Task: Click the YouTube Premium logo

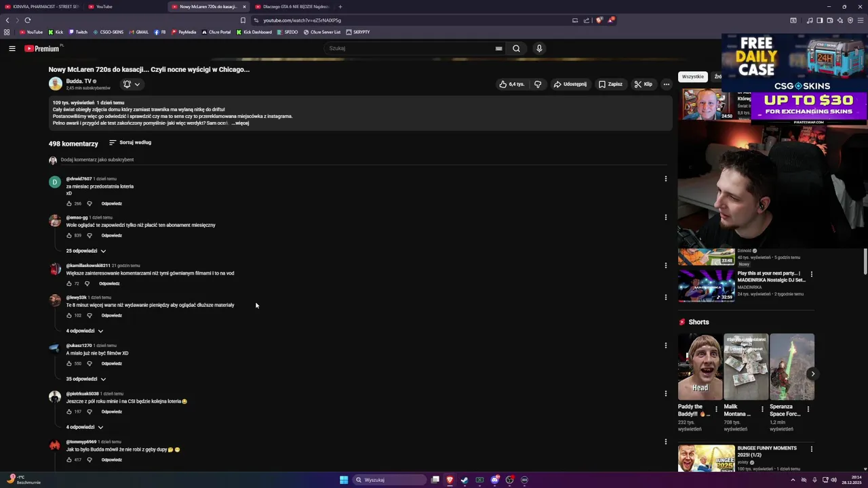Action: tap(42, 48)
